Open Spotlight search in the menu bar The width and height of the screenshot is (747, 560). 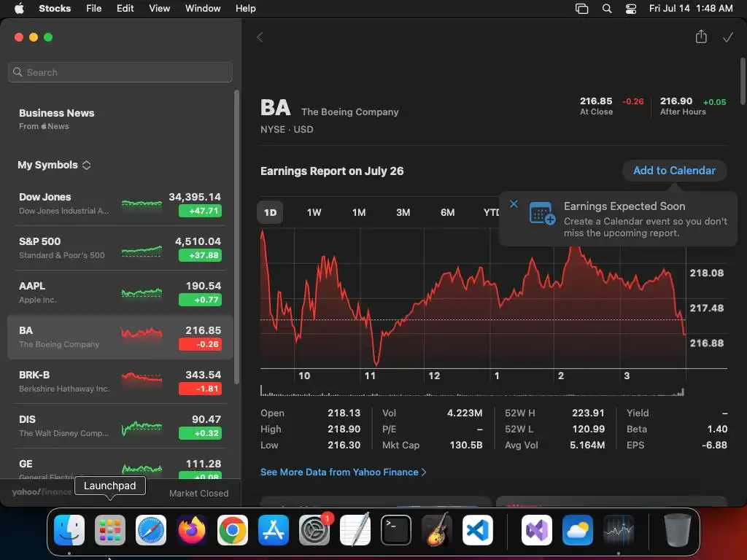(x=606, y=9)
